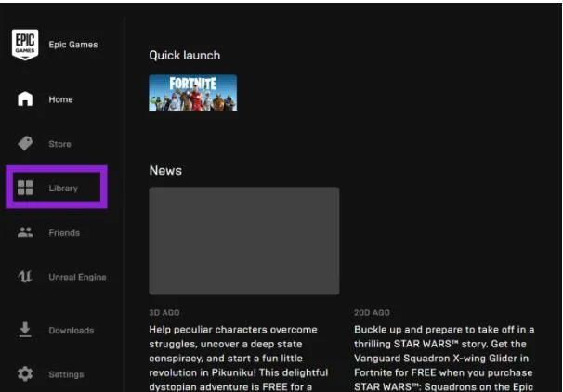
Task: Click the Home house icon
Action: click(x=25, y=98)
